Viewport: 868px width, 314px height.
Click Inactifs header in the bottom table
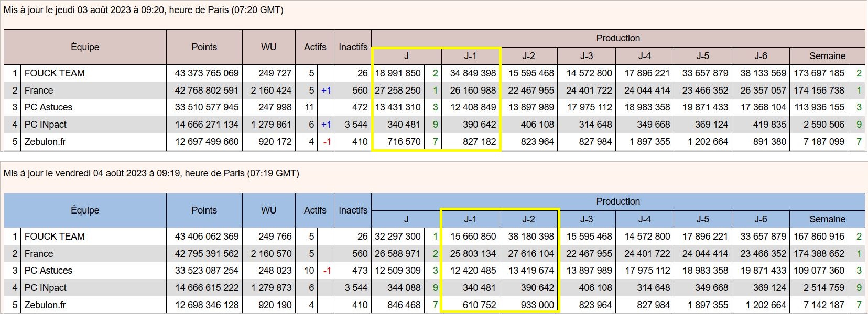pos(353,210)
